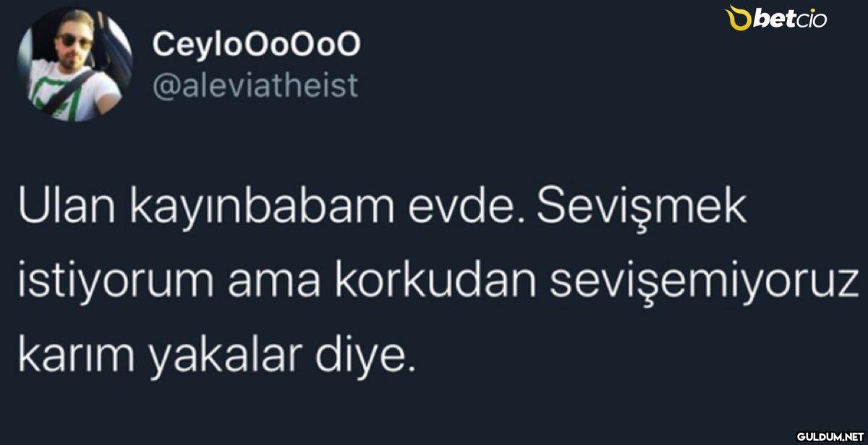The width and height of the screenshot is (868, 445).
Task: Open the GULDUM.NET watermark link
Action: pyautogui.click(x=830, y=436)
